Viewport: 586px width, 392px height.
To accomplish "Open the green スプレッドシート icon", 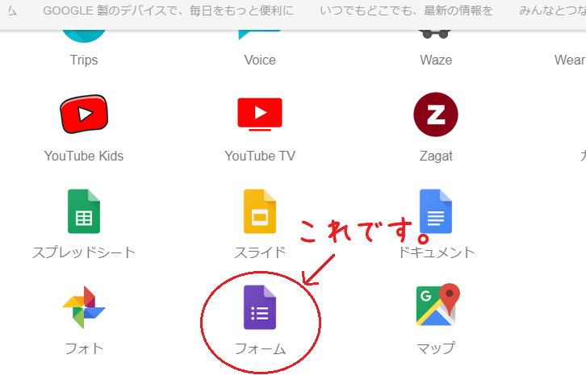I will tap(84, 211).
